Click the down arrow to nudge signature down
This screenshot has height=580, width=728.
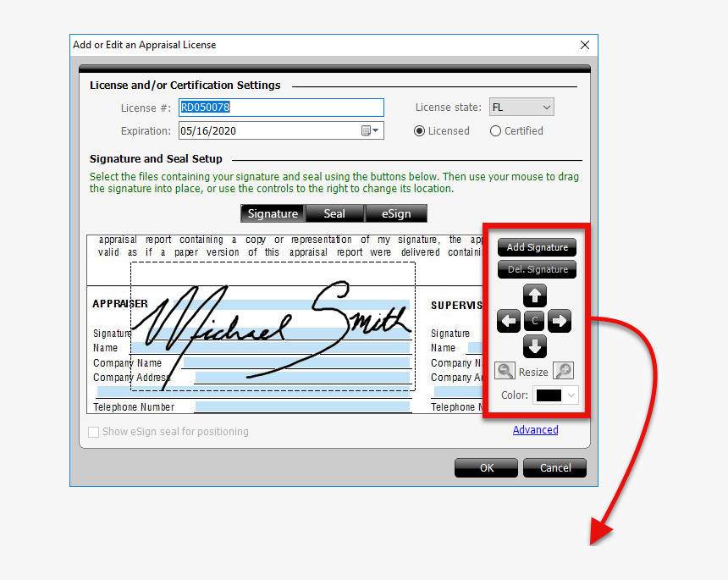click(535, 346)
